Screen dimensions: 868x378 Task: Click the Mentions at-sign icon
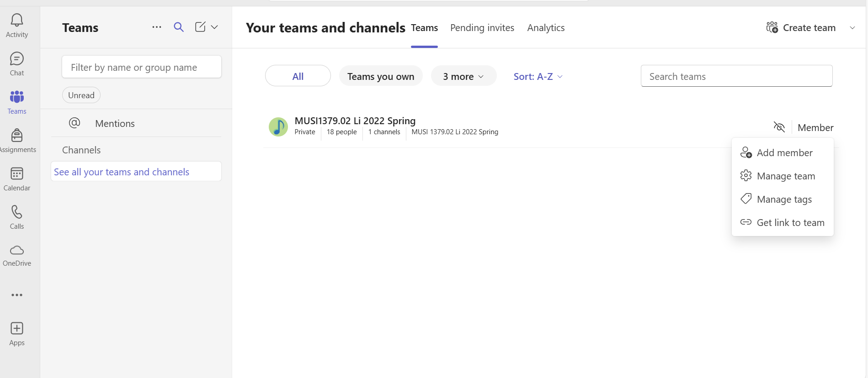tap(75, 123)
